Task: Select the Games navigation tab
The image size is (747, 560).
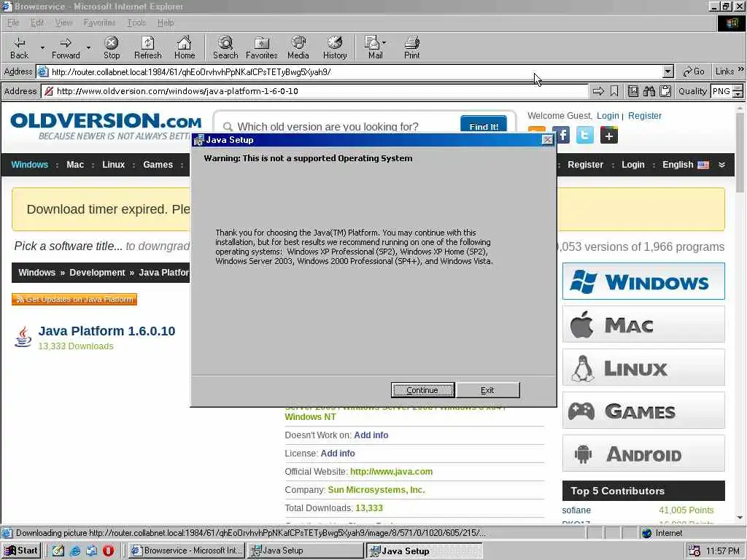Action: [x=158, y=165]
